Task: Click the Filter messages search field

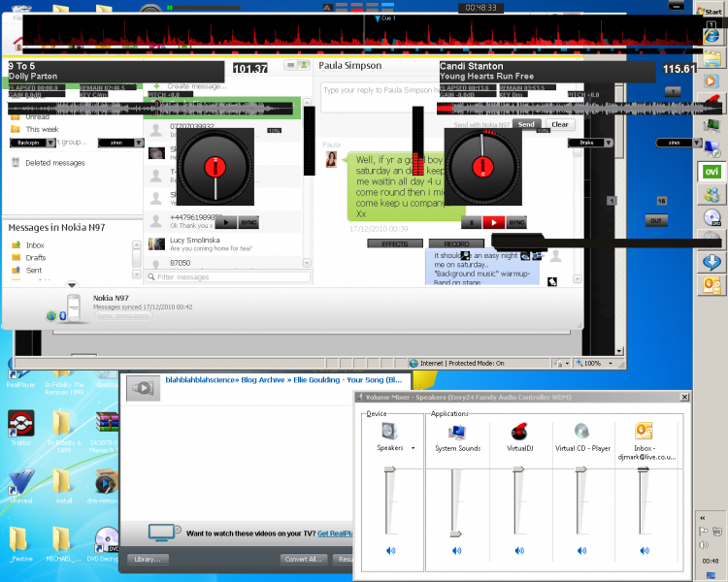Action: (228, 277)
